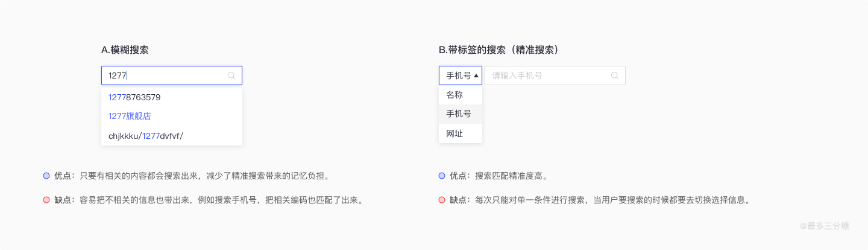
Task: Choose the chjkkku/1277dvfvf/ suggestion
Action: [145, 136]
